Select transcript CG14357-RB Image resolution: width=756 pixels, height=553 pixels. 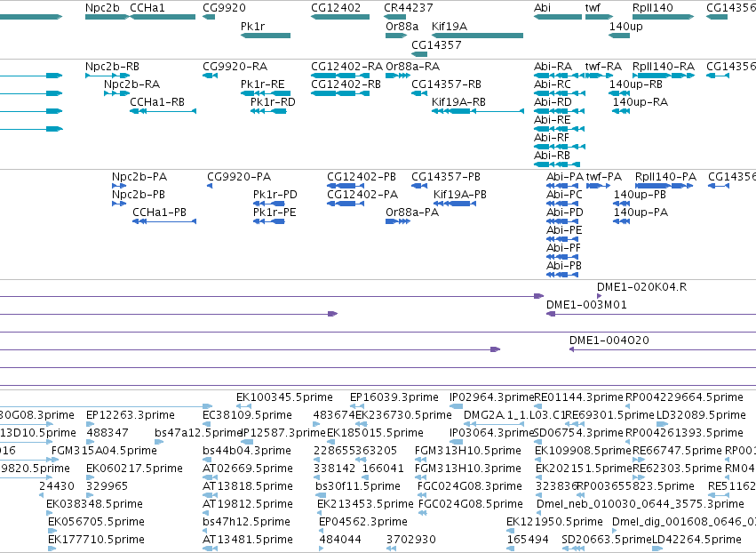(x=419, y=93)
